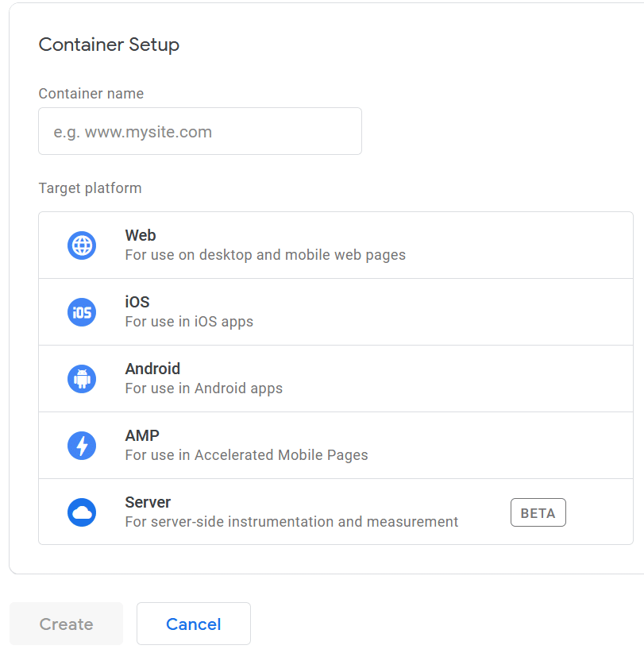Select the Web target platform title
The height and width of the screenshot is (653, 644).
[x=141, y=235]
